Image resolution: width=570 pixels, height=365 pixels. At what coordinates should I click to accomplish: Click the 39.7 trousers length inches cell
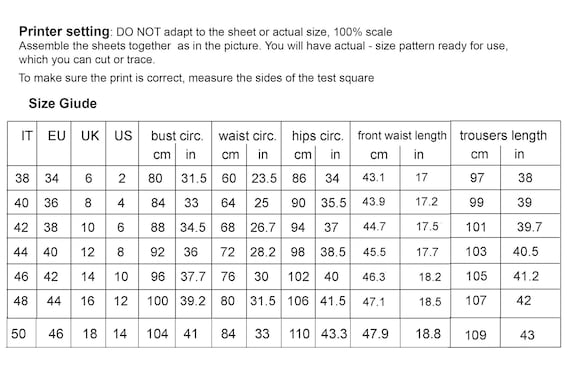(x=530, y=227)
